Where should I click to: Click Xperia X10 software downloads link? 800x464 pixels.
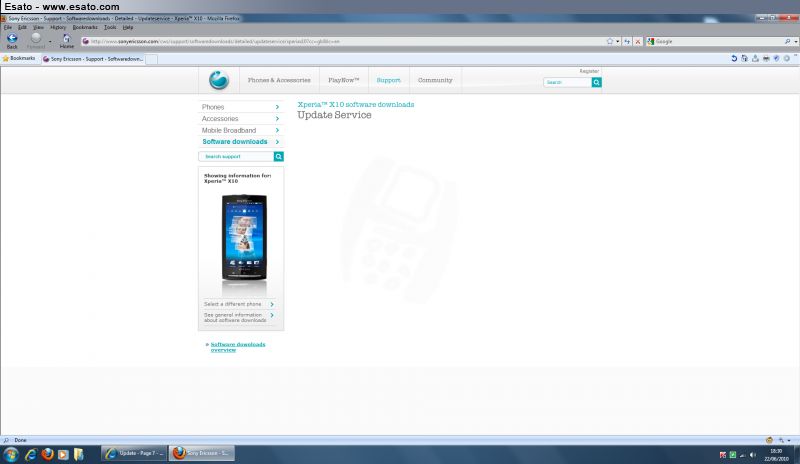click(356, 105)
